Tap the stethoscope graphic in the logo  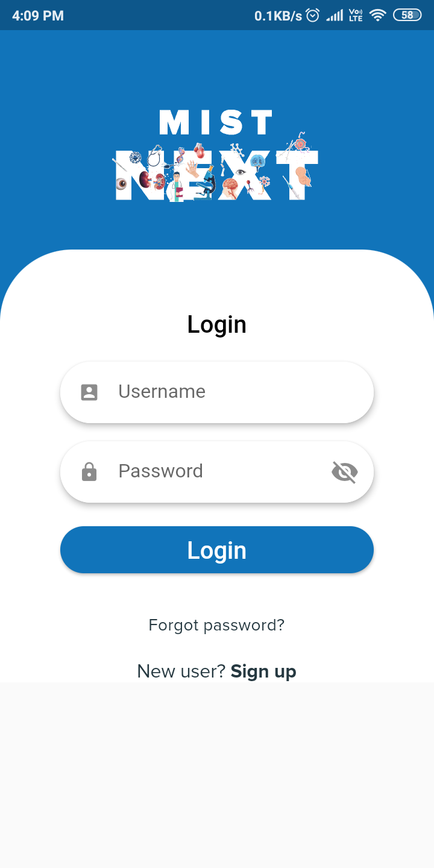[154, 156]
